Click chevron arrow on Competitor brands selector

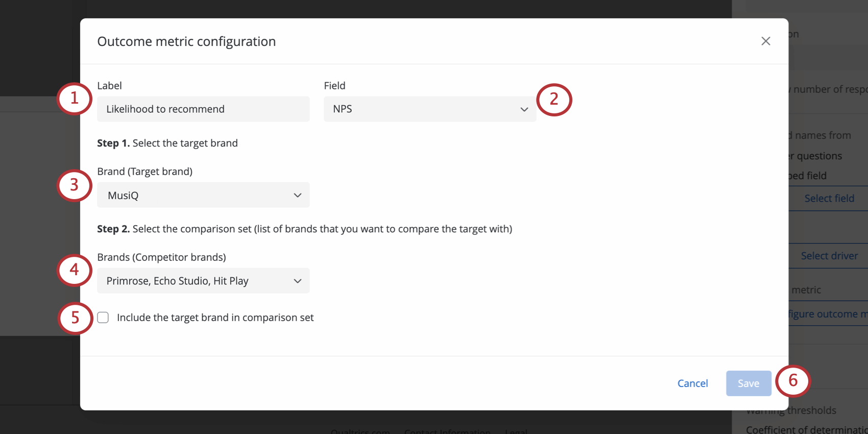pos(298,281)
